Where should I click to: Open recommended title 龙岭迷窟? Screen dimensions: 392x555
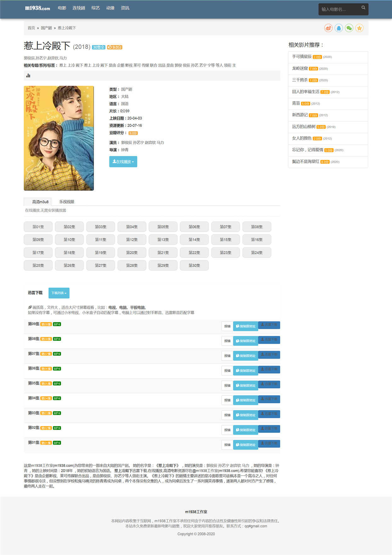(300, 68)
